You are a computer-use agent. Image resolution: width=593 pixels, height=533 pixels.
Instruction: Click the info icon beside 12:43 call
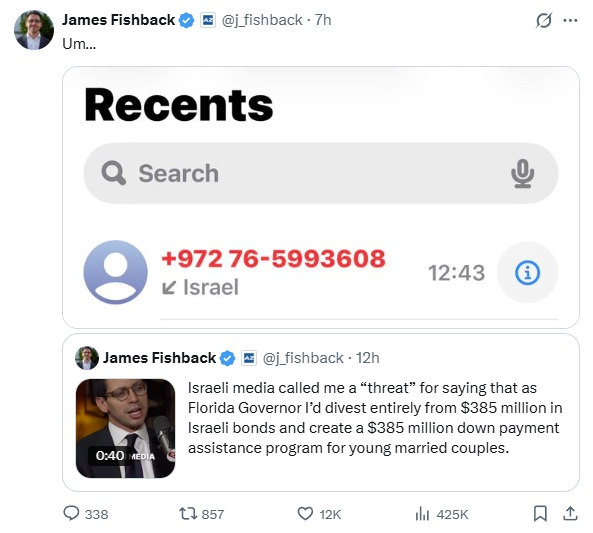(527, 272)
